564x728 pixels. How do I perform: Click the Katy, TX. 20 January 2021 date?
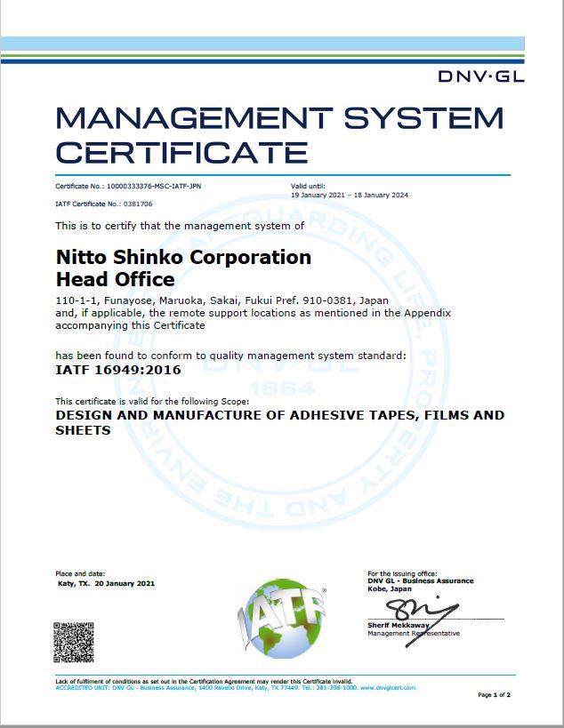tap(106, 583)
